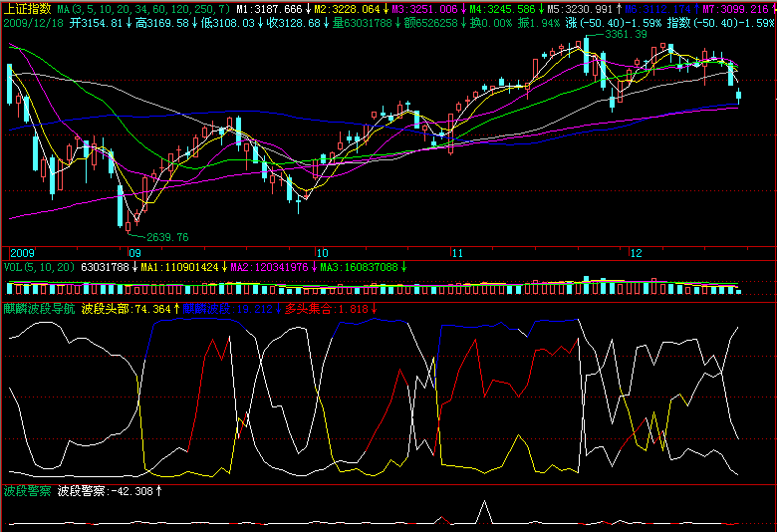The image size is (777, 532).
Task: Click the 波段头部:74.364 value label
Action: [126, 309]
